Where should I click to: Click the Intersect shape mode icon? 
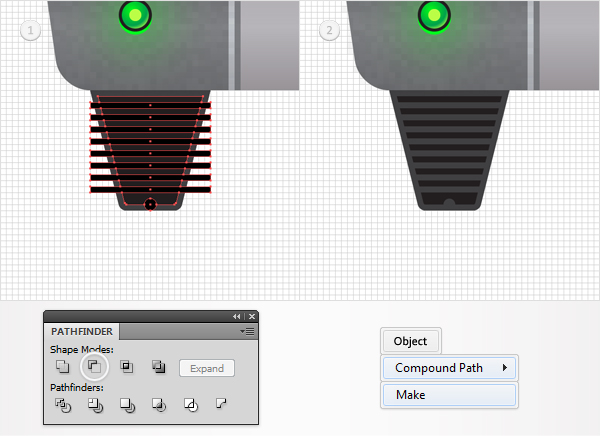(126, 367)
